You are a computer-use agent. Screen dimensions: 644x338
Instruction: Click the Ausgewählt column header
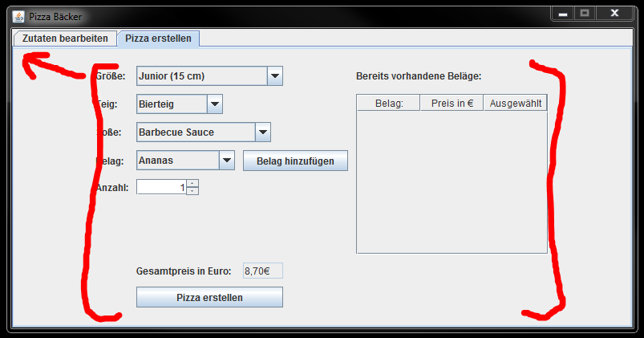(516, 103)
